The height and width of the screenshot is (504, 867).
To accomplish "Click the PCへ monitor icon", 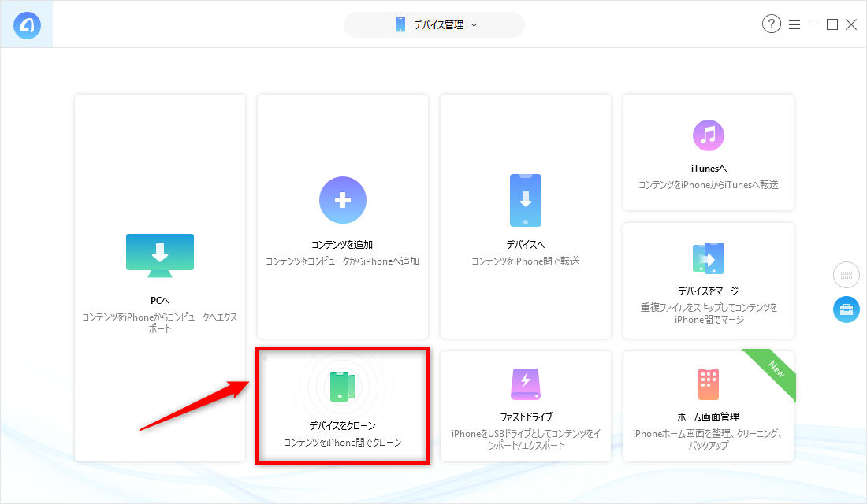I will click(x=160, y=255).
